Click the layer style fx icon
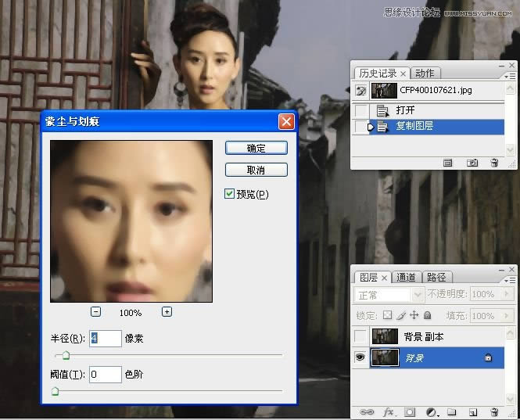 388,411
